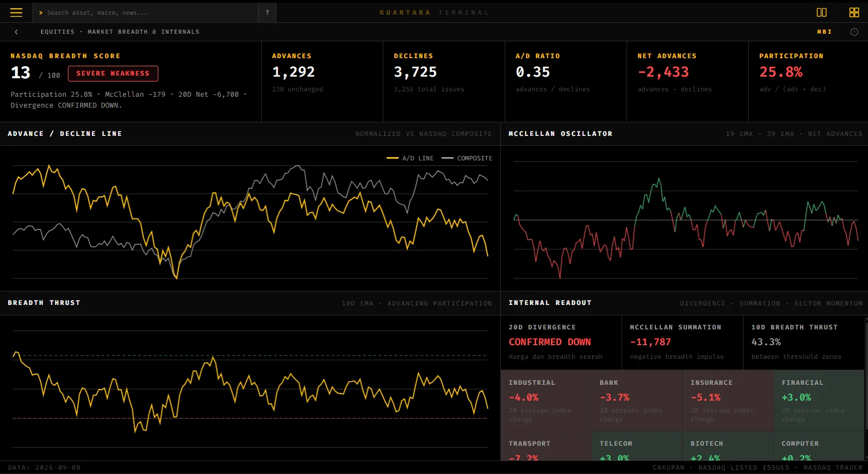Open the INDUSTRIAL sector tile
Screen dimensions: 868x474
[546, 401]
